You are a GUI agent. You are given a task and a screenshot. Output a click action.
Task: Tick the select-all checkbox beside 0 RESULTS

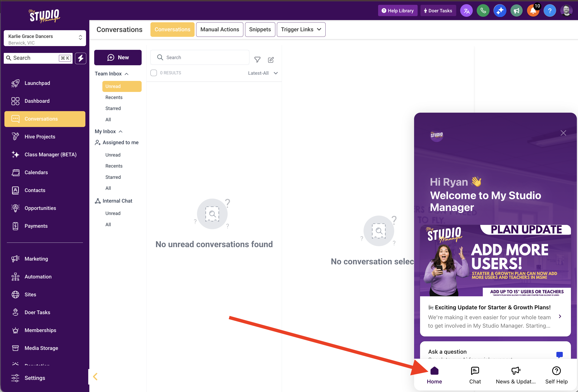(154, 73)
